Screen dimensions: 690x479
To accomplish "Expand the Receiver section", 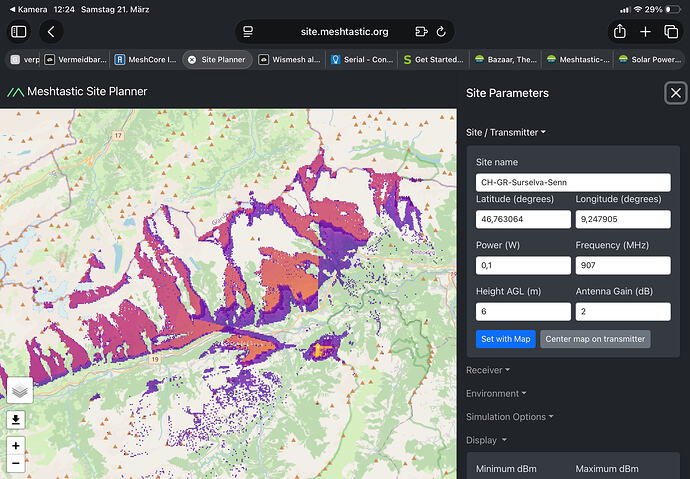I will pos(487,370).
